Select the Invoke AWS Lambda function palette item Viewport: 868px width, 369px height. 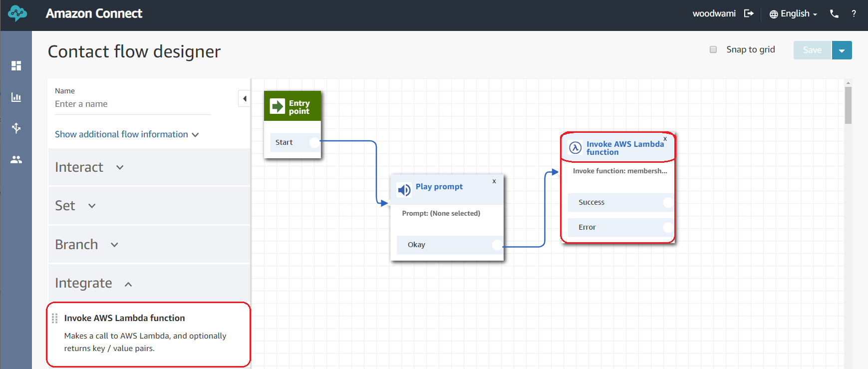pyautogui.click(x=149, y=335)
